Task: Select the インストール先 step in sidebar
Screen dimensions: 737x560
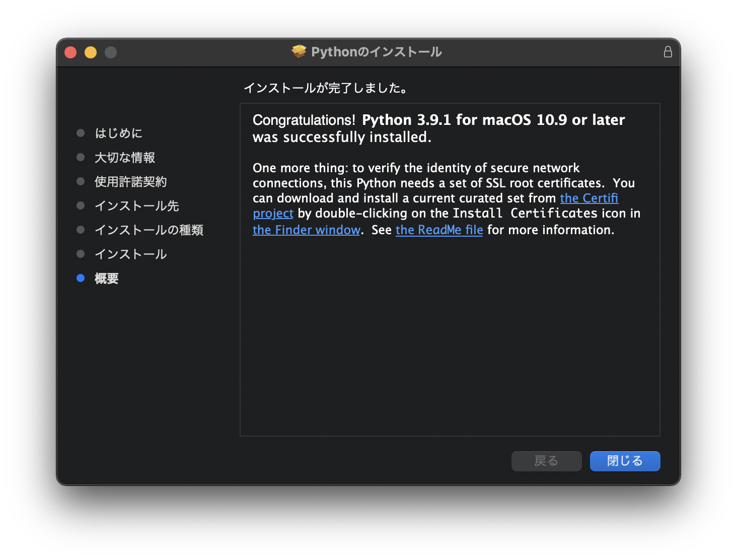Action: tap(136, 205)
